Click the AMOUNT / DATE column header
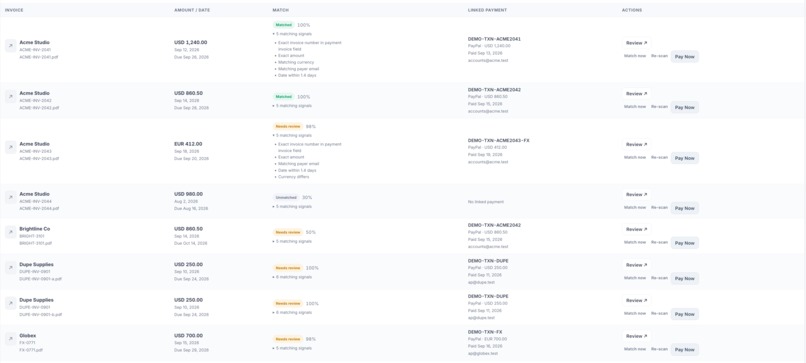This screenshot has height=363, width=806. pos(192,10)
